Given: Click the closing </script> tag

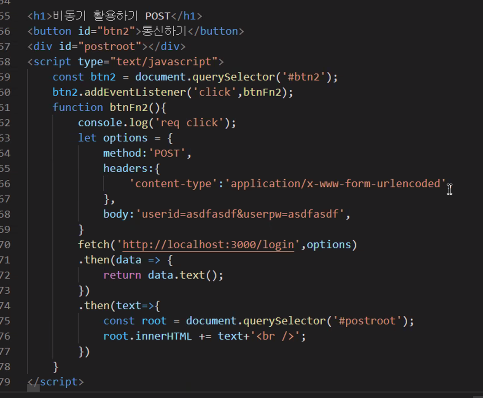Looking at the screenshot, I should [55, 382].
